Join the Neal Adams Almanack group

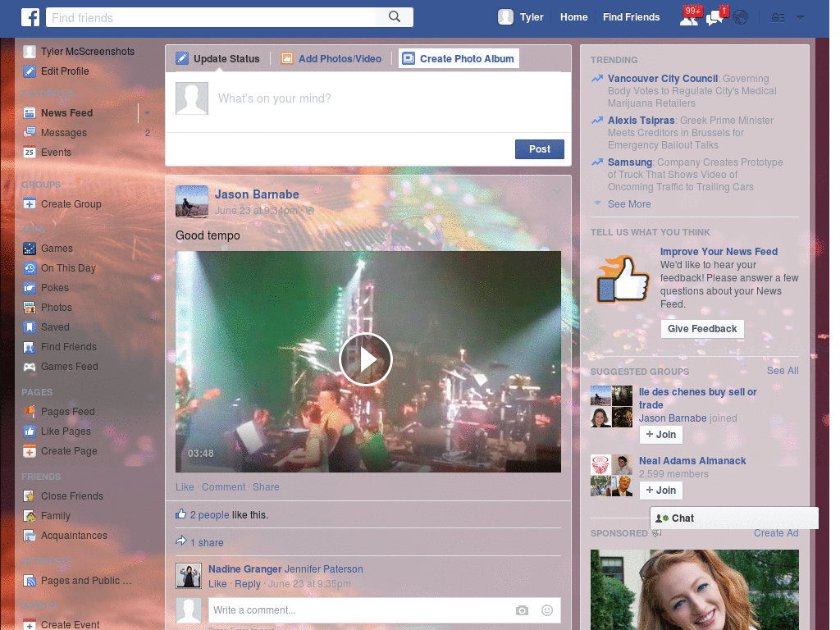(x=660, y=491)
